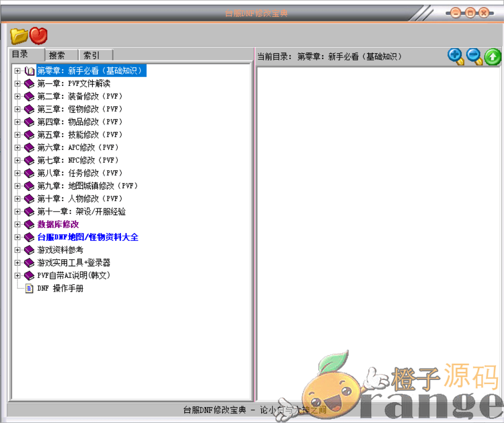Click the book icon beside 数据库修改

[x=29, y=224]
